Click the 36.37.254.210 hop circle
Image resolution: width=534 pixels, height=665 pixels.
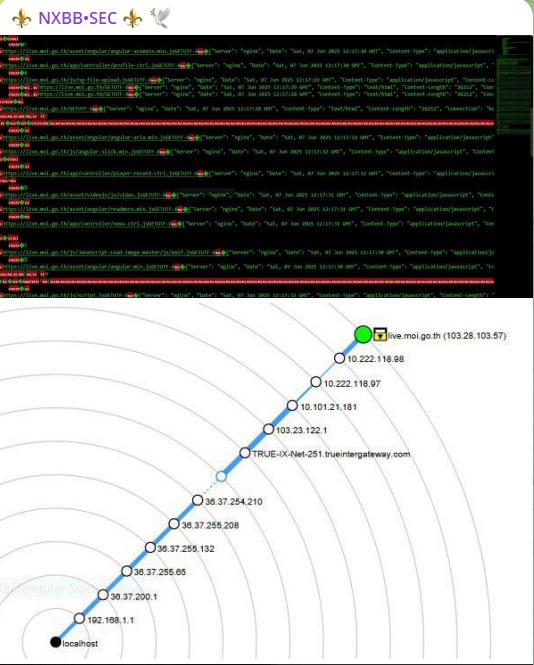pos(198,500)
